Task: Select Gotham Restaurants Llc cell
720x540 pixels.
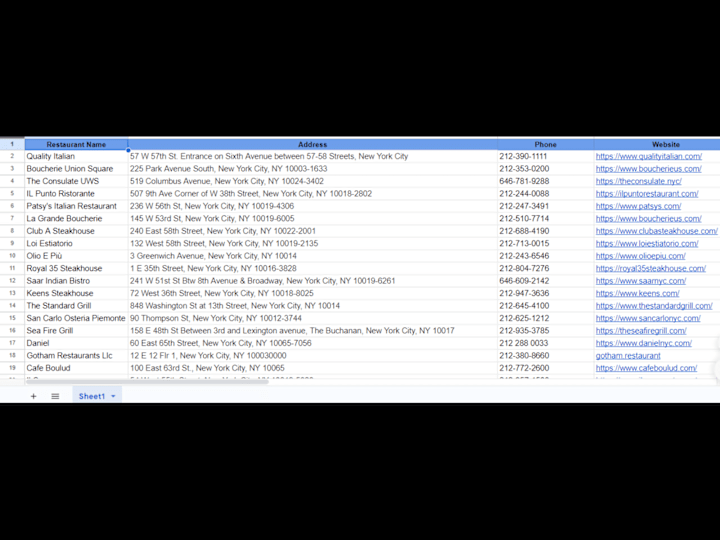Action: coord(76,355)
